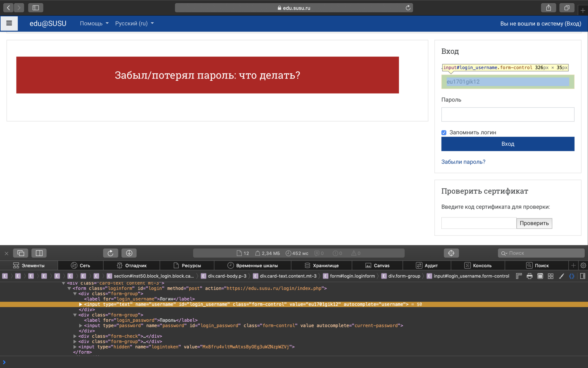Switch to the Сеть tab
The image size is (588, 368).
coord(81,266)
